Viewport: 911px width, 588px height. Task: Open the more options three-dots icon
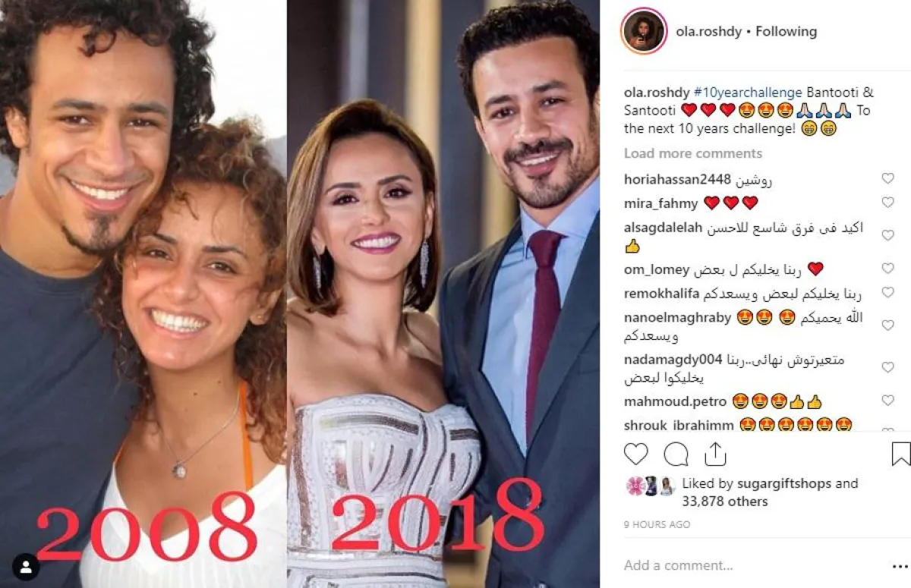click(x=900, y=565)
